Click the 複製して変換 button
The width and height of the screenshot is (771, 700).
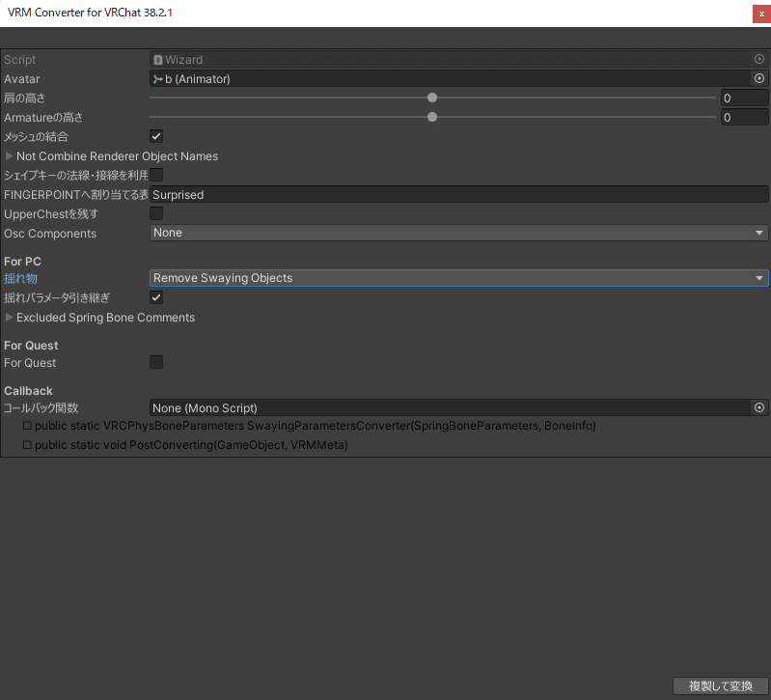pyautogui.click(x=721, y=686)
